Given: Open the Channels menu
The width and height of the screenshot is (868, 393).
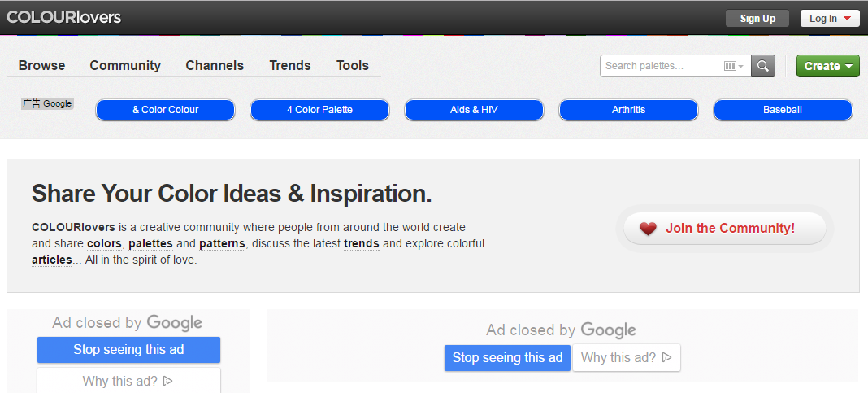Looking at the screenshot, I should point(215,65).
